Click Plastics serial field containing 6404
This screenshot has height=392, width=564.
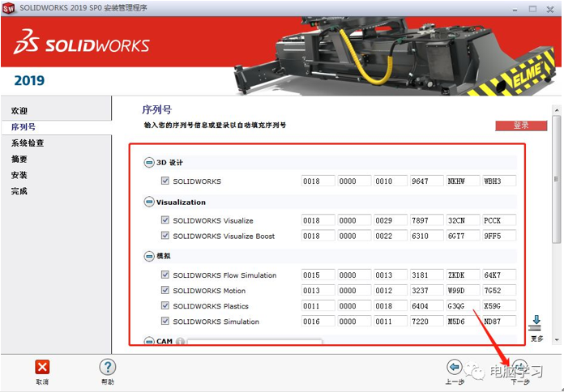point(426,305)
